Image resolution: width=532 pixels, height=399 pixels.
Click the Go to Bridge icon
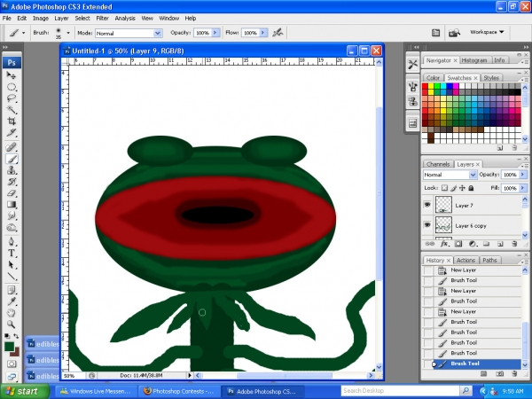[x=454, y=33]
